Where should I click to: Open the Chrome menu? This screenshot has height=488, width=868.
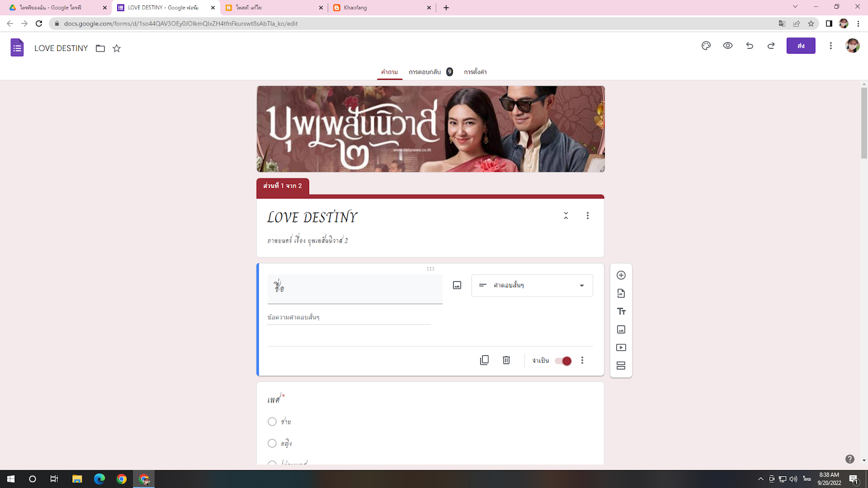[858, 23]
